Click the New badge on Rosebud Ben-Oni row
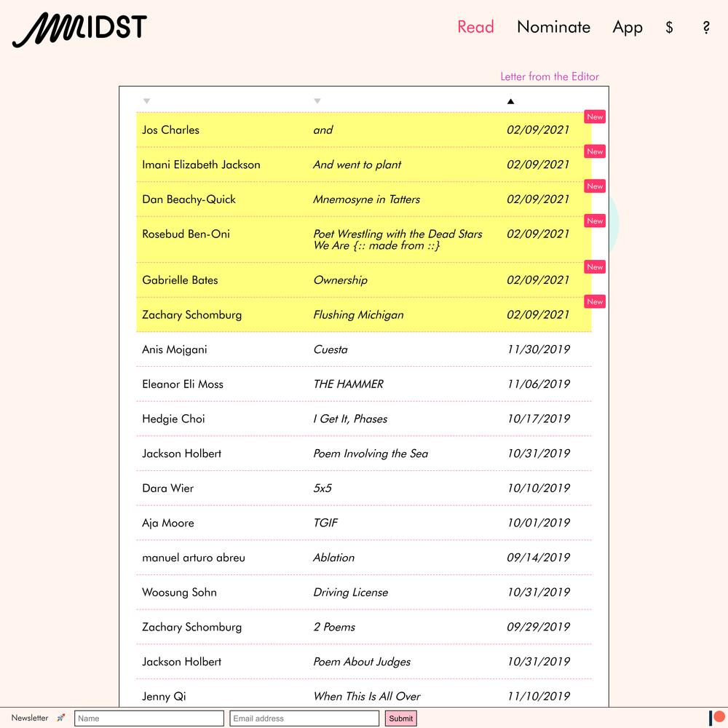Screen dimensions: 728x728 coord(595,221)
